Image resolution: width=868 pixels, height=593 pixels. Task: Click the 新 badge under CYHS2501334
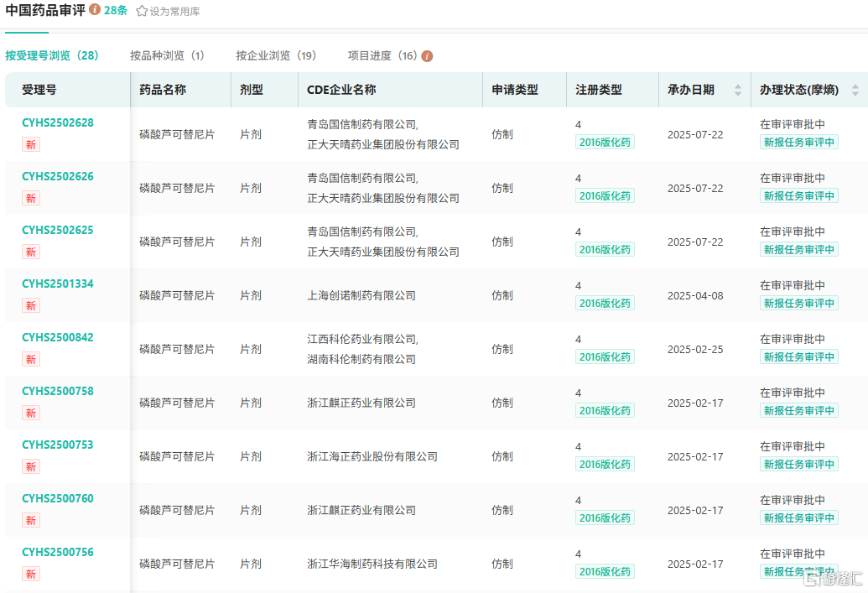tap(31, 305)
